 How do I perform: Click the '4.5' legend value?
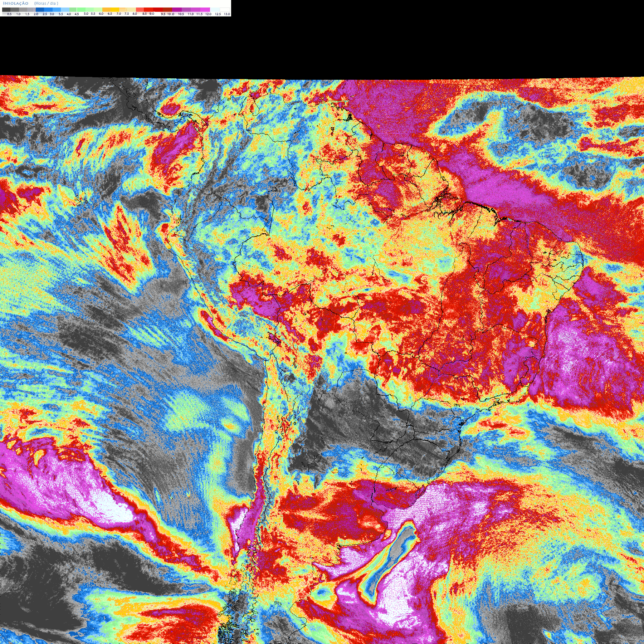coord(77,14)
